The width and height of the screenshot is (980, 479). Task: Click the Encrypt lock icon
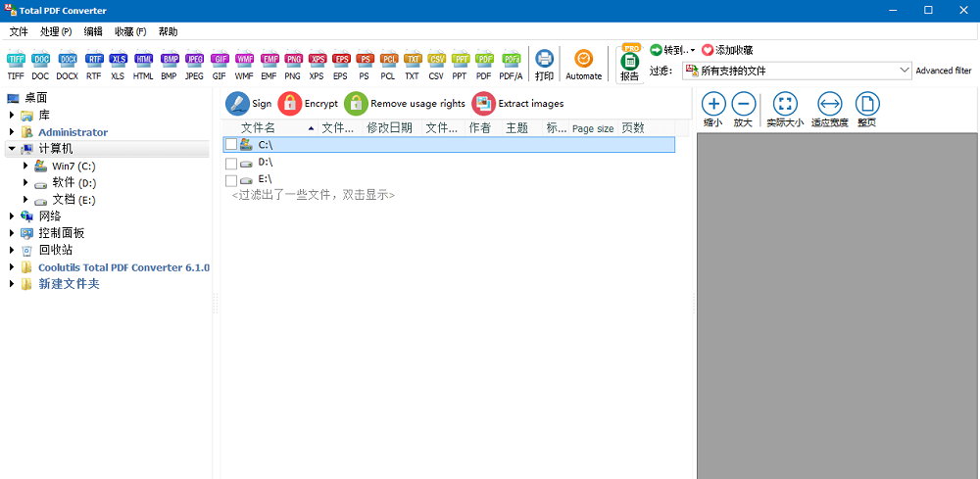(x=290, y=104)
